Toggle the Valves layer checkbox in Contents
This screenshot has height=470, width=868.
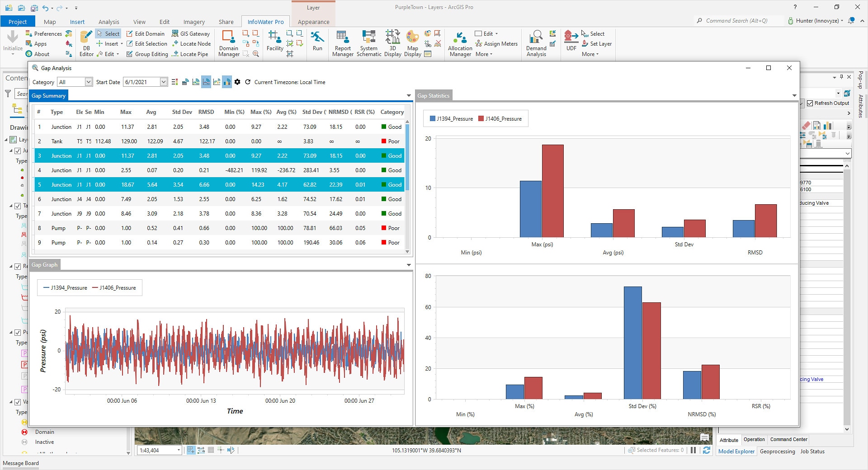pyautogui.click(x=18, y=402)
